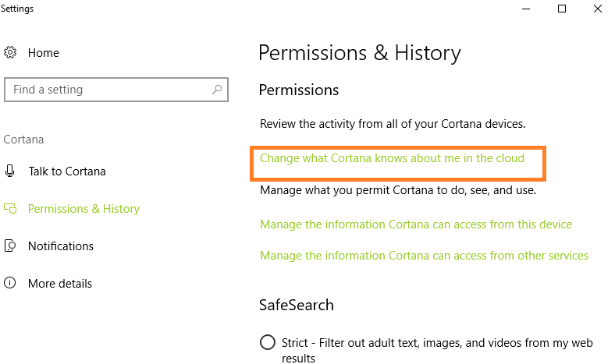Focus the Find a setting field

(116, 90)
